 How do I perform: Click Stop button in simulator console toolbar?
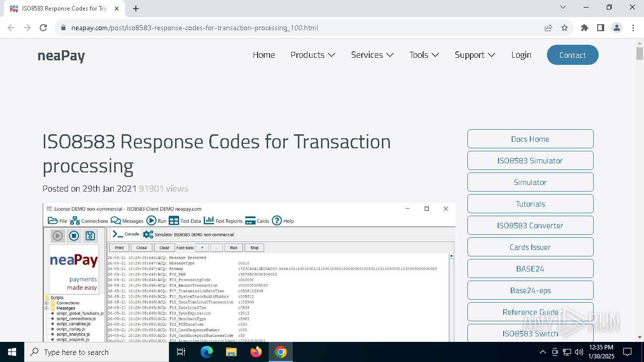coord(255,247)
